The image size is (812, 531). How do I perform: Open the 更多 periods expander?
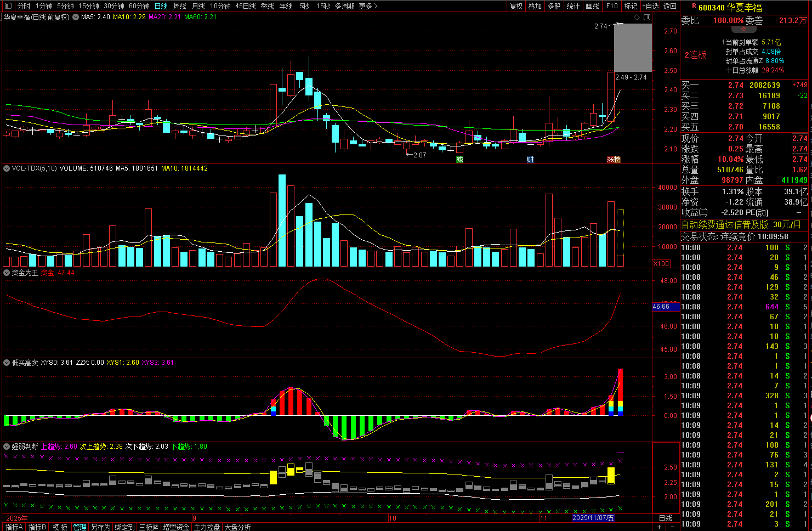pyautogui.click(x=368, y=6)
